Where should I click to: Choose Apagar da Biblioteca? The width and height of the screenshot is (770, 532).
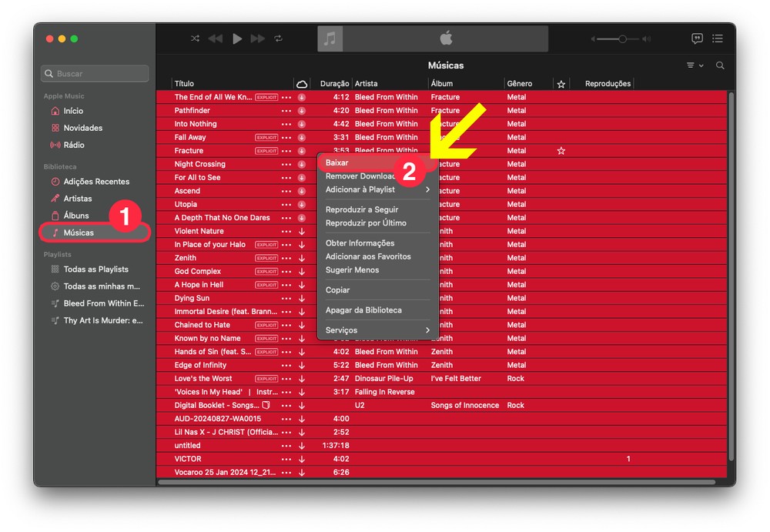coord(377,310)
